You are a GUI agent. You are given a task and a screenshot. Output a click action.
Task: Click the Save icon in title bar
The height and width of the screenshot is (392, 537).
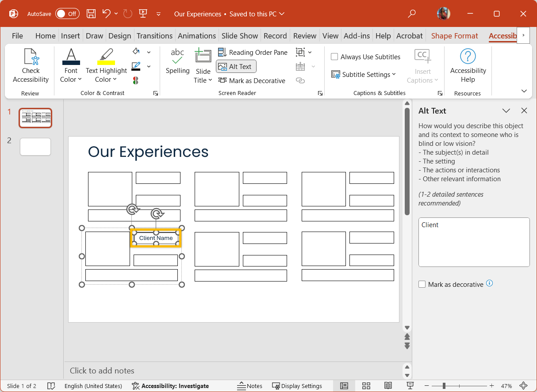[x=91, y=14]
